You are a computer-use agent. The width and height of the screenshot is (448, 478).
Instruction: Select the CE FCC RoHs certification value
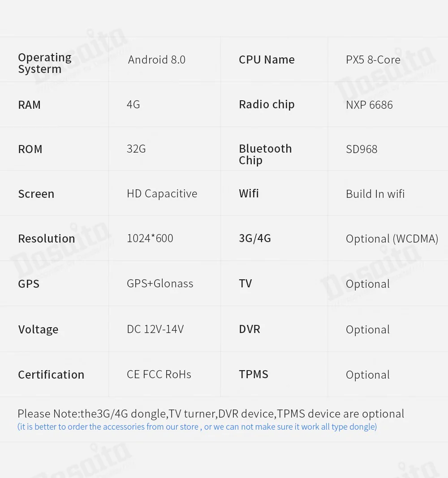point(159,375)
